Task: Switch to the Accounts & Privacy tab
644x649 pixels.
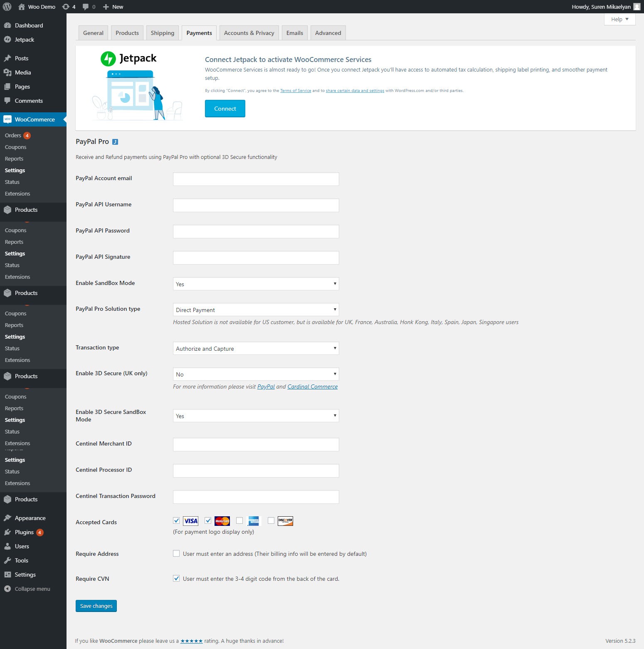Action: (x=249, y=33)
